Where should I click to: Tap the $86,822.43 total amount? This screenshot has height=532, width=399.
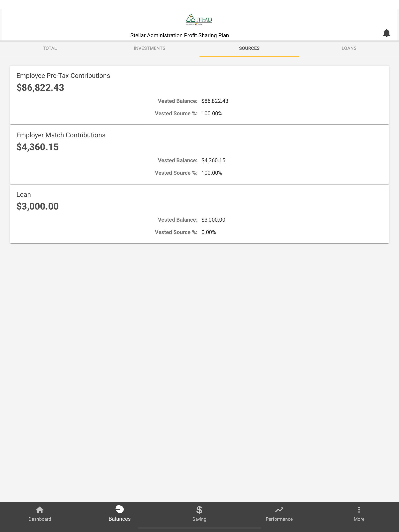click(40, 88)
